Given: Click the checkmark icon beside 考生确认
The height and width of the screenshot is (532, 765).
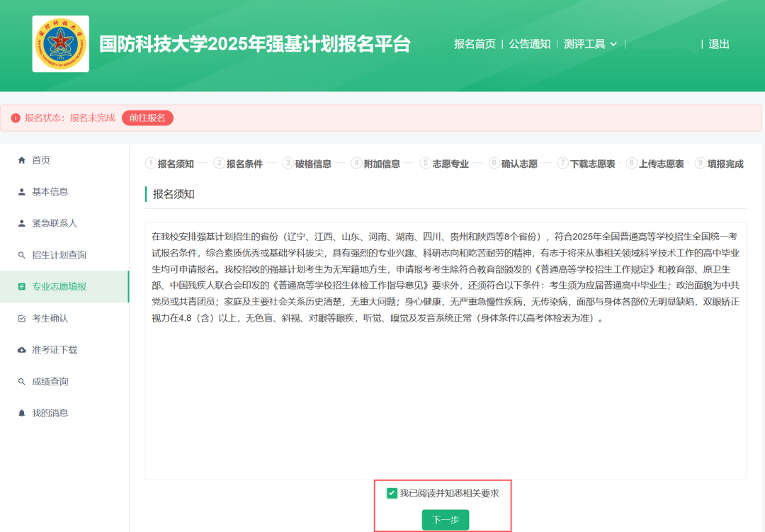Looking at the screenshot, I should coord(21,318).
